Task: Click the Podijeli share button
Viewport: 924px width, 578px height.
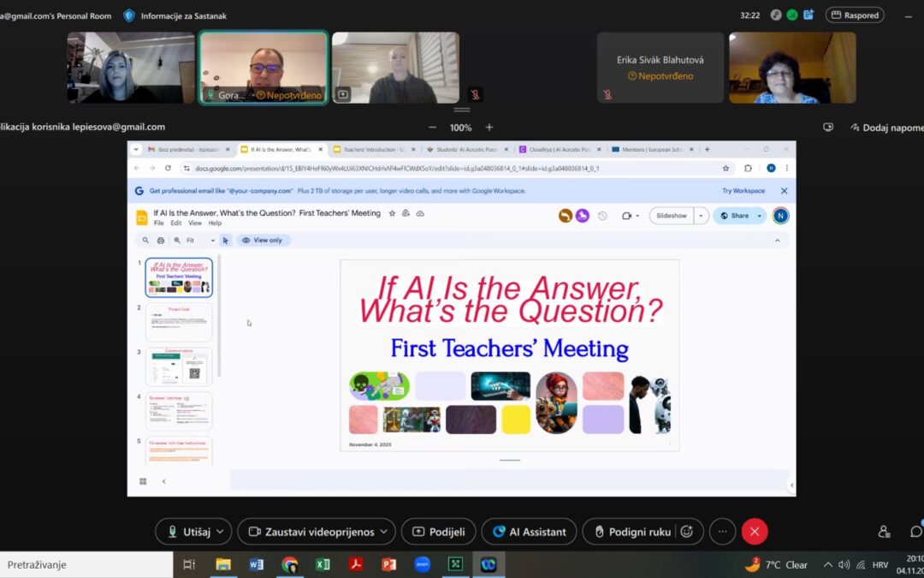Action: click(x=438, y=532)
